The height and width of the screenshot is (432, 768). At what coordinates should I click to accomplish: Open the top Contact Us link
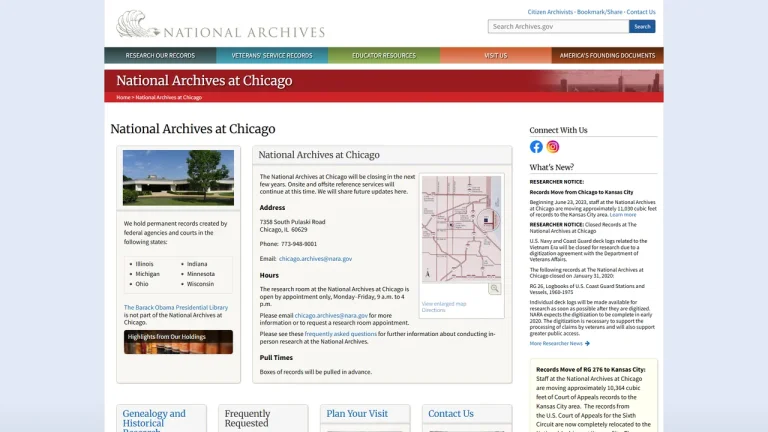pyautogui.click(x=641, y=12)
